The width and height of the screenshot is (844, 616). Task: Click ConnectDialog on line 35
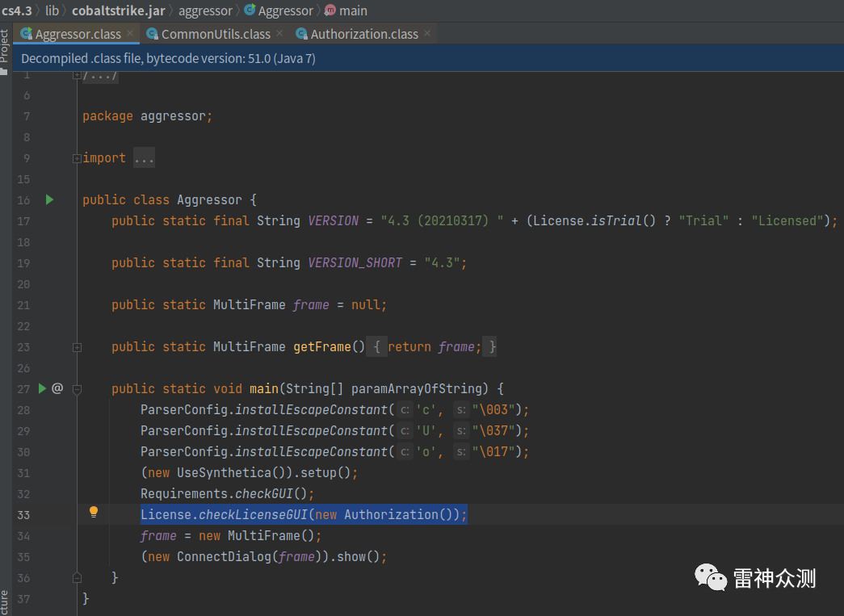point(224,556)
